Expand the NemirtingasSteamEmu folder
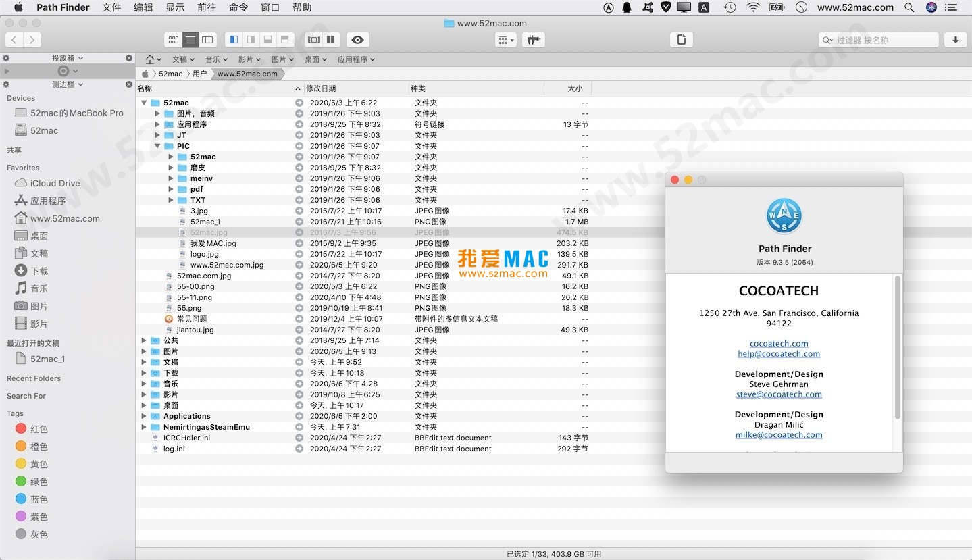This screenshot has width=972, height=560. click(x=144, y=427)
